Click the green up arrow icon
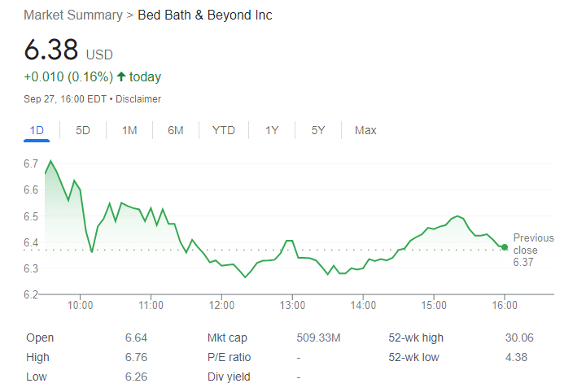This screenshot has height=392, width=586. [x=121, y=77]
